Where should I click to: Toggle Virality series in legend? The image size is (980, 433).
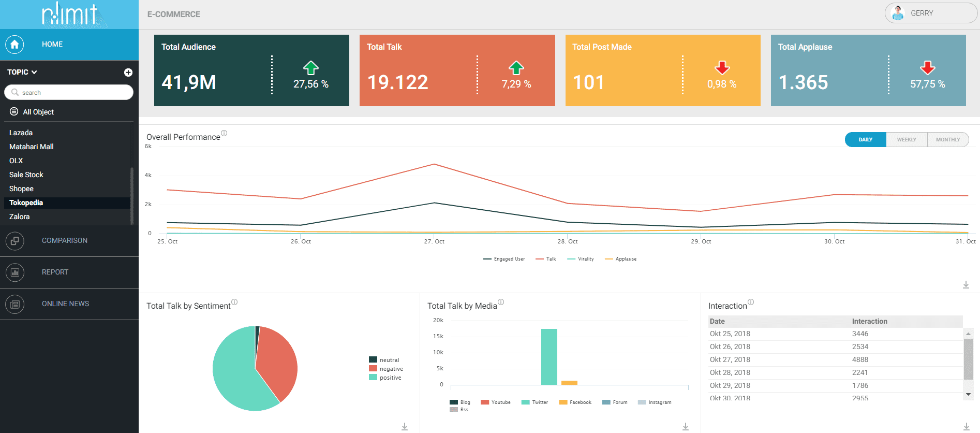(581, 259)
